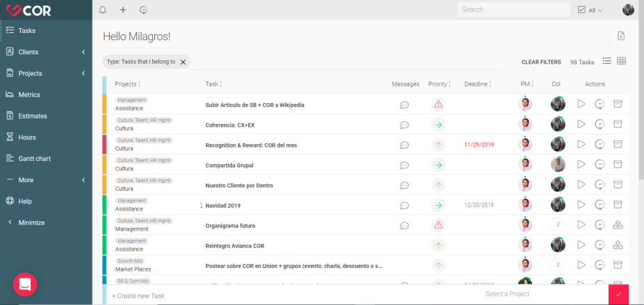Screen dimensions: 644x305
Task: Switch to grid board view icon
Action: [x=621, y=61]
